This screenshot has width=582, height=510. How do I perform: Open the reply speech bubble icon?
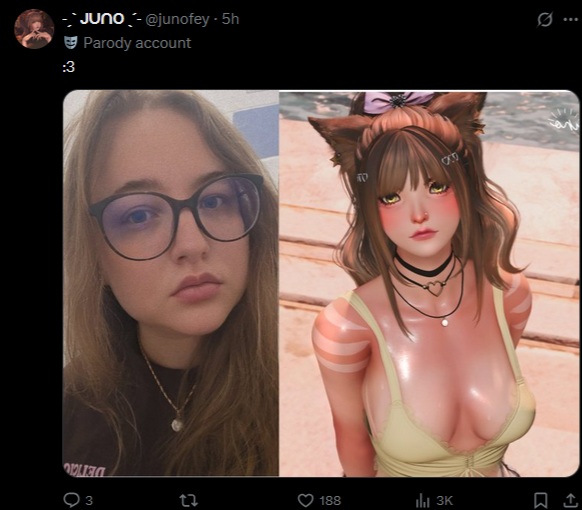(71, 500)
